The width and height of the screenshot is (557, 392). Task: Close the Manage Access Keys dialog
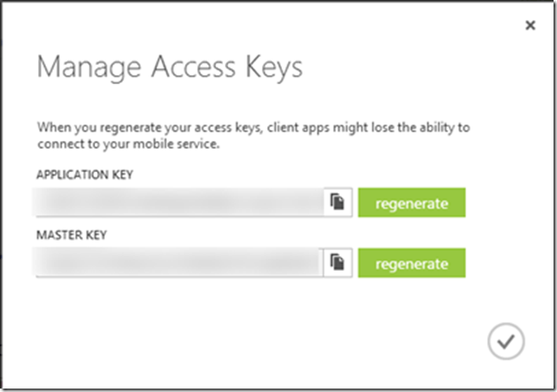530,26
